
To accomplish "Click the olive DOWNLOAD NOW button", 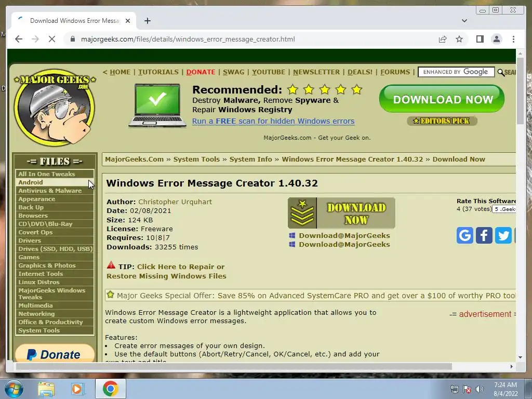I will [341, 213].
